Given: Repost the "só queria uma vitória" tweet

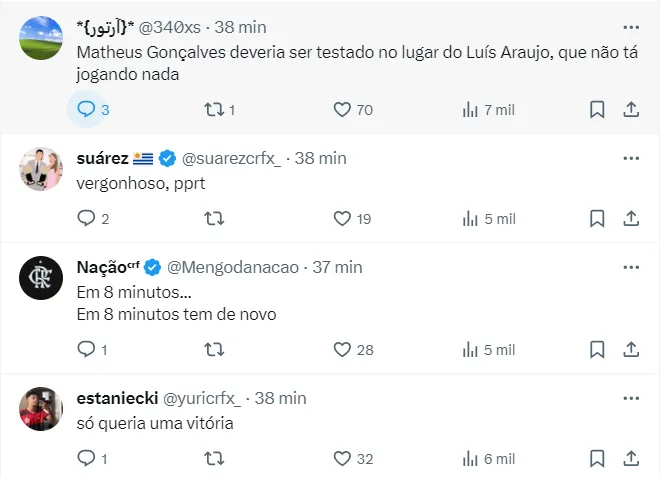Looking at the screenshot, I should (213, 458).
